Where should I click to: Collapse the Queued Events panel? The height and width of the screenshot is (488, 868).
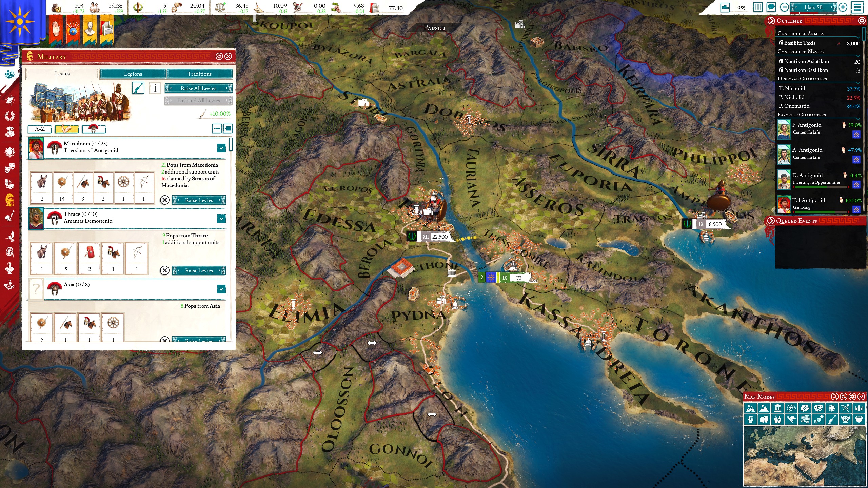click(771, 221)
